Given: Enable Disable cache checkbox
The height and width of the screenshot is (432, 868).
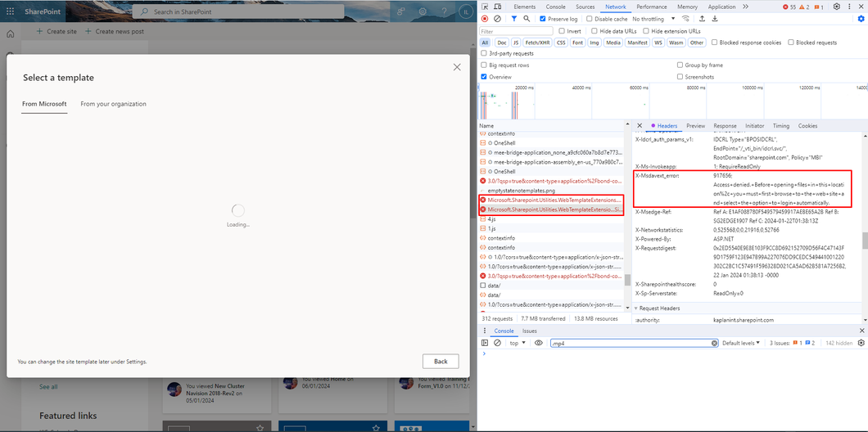Looking at the screenshot, I should pos(590,19).
